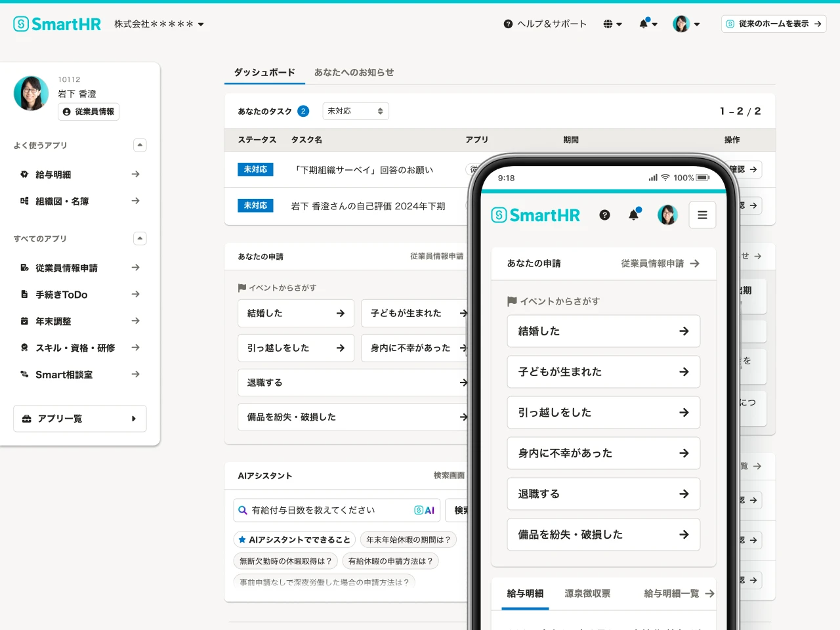Click 従来のホームを表示 button

pyautogui.click(x=774, y=24)
